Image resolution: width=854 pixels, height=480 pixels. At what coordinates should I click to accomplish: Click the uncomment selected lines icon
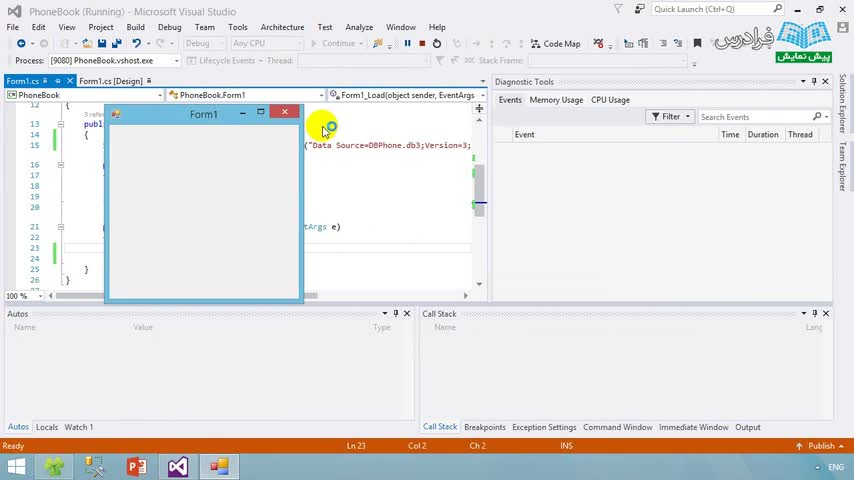click(x=678, y=44)
